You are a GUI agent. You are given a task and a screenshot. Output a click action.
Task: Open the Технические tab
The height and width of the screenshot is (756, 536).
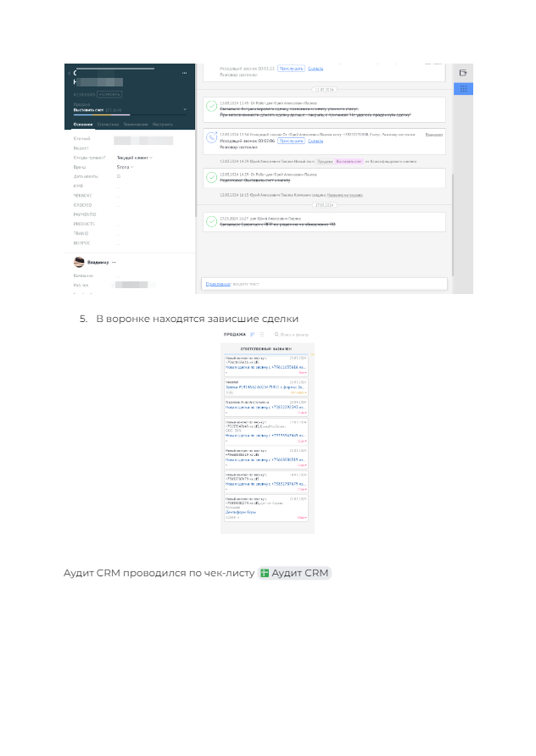tap(136, 125)
